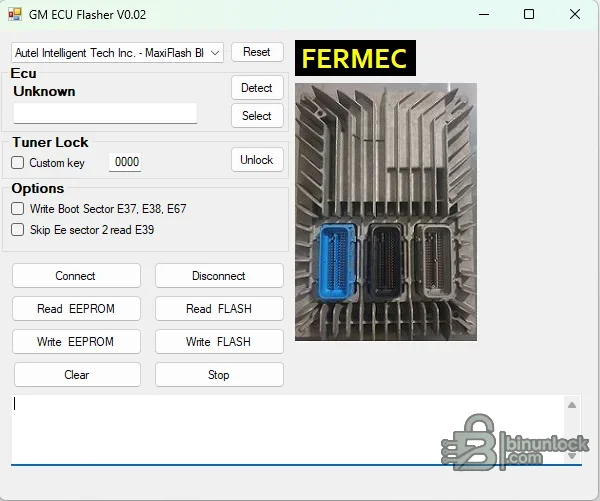600x501 pixels.
Task: Click the 0000 custom key field
Action: point(125,162)
